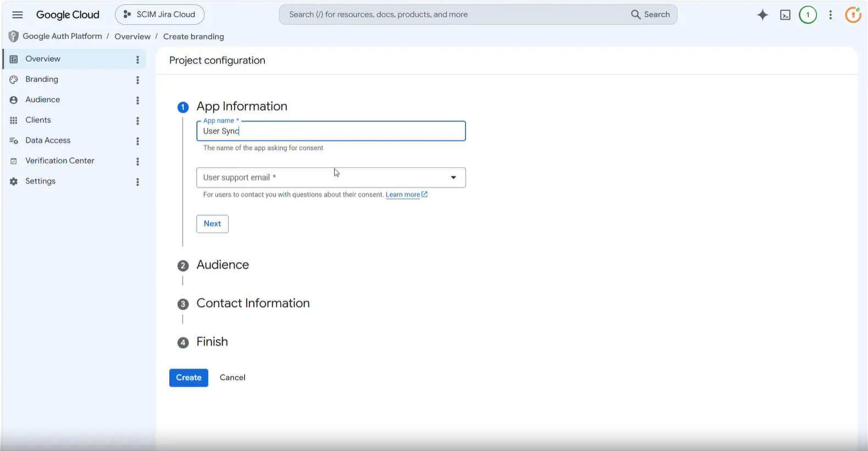The width and height of the screenshot is (868, 451).
Task: Click the Search button in the top bar
Action: pyautogui.click(x=650, y=15)
